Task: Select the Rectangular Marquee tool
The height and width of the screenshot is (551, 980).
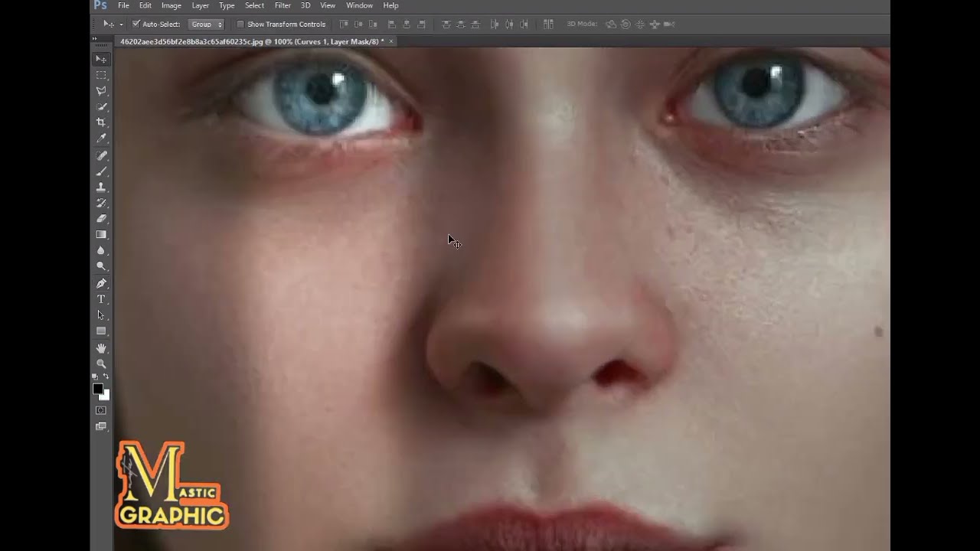Action: 101,75
